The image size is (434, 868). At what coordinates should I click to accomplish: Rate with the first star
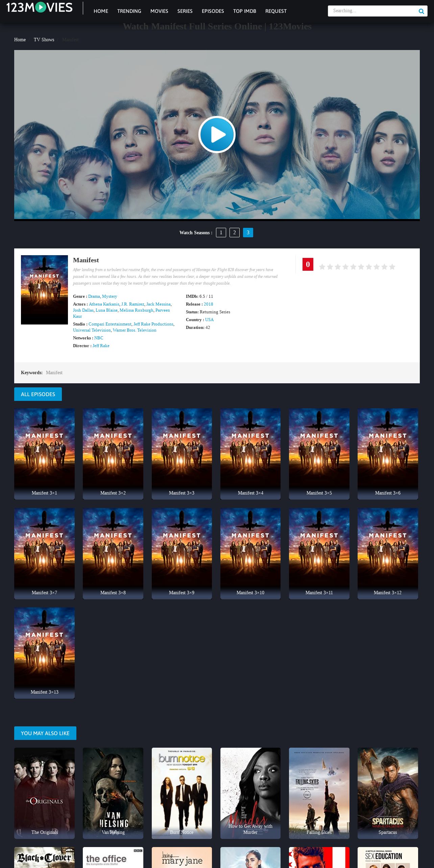tap(322, 267)
